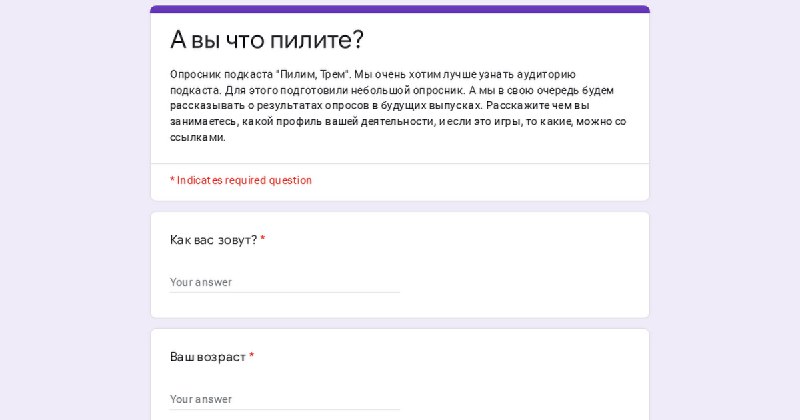Click the red asterisk before "Indicates required question"
This screenshot has width=800, height=420.
click(172, 179)
